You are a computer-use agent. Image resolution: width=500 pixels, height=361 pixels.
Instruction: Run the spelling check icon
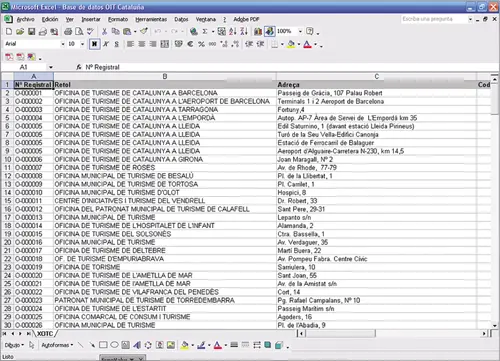[x=90, y=32]
